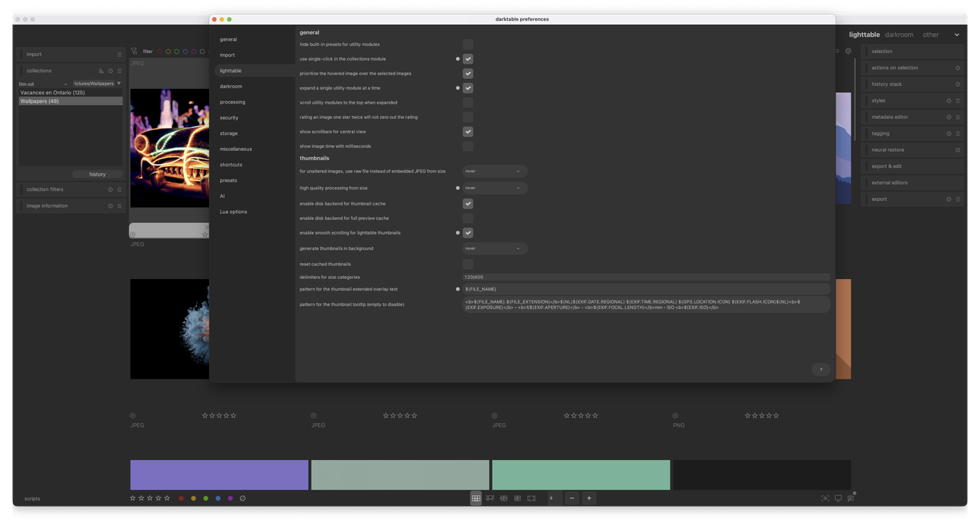The width and height of the screenshot is (980, 522).
Task: Switch to the darkroom view in header
Action: (899, 34)
